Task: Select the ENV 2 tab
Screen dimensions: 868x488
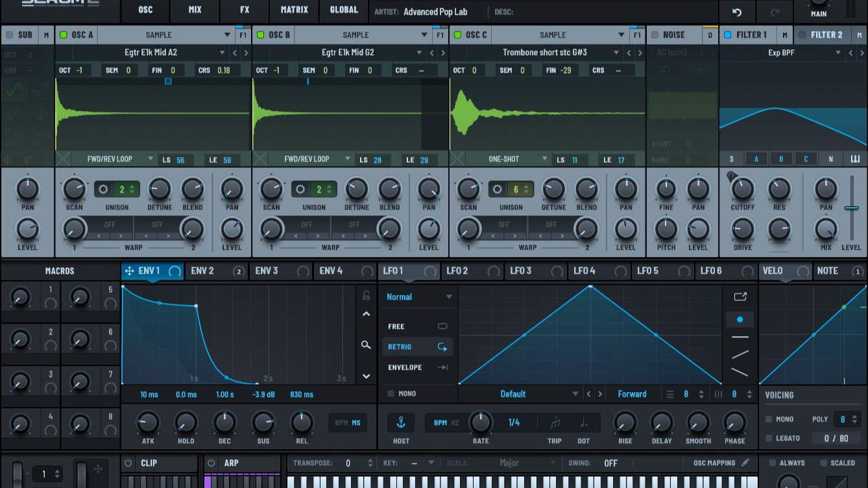Action: pos(217,271)
